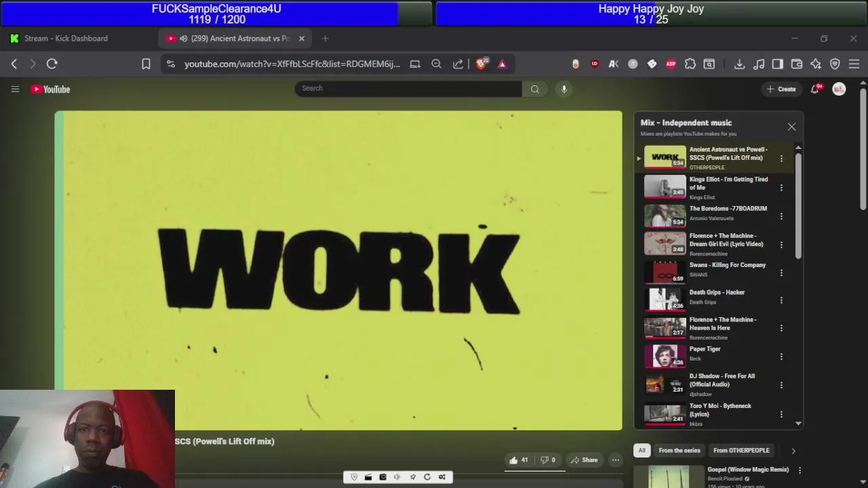Like the video with thumbs up
This screenshot has height=488, width=868.
pyautogui.click(x=519, y=460)
